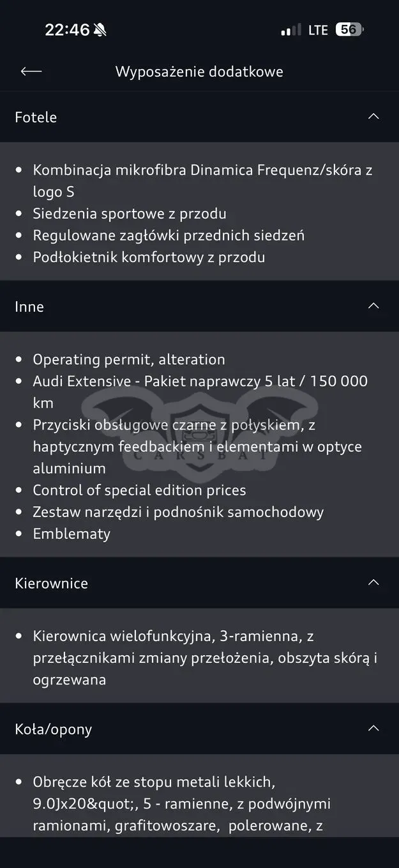Tap the Koła/opony section header
The image size is (399, 868).
point(199,729)
